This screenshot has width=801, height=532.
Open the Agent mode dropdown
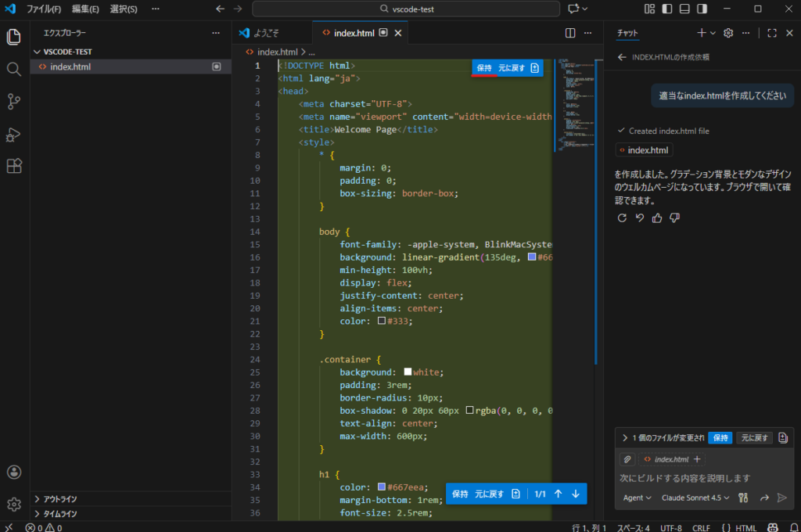coord(637,498)
